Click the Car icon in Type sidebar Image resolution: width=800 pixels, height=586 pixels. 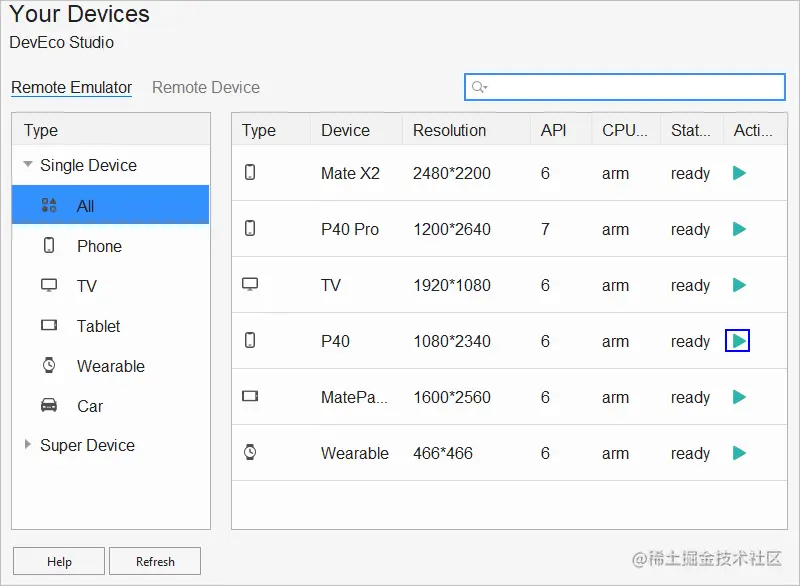(x=49, y=405)
